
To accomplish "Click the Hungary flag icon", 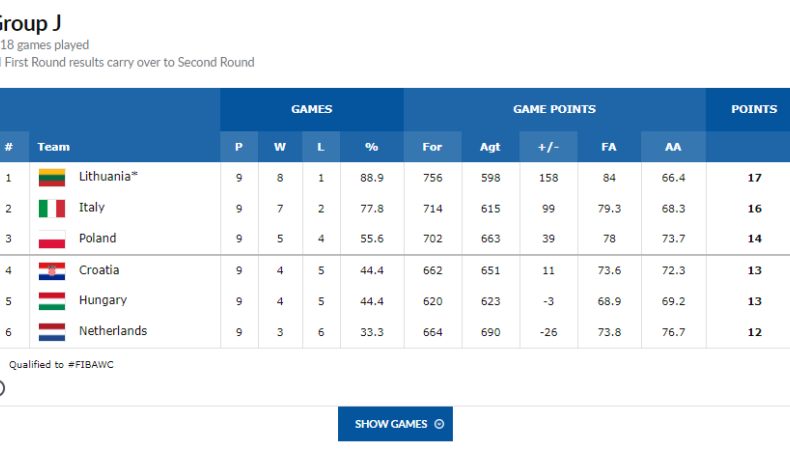I will tap(52, 301).
